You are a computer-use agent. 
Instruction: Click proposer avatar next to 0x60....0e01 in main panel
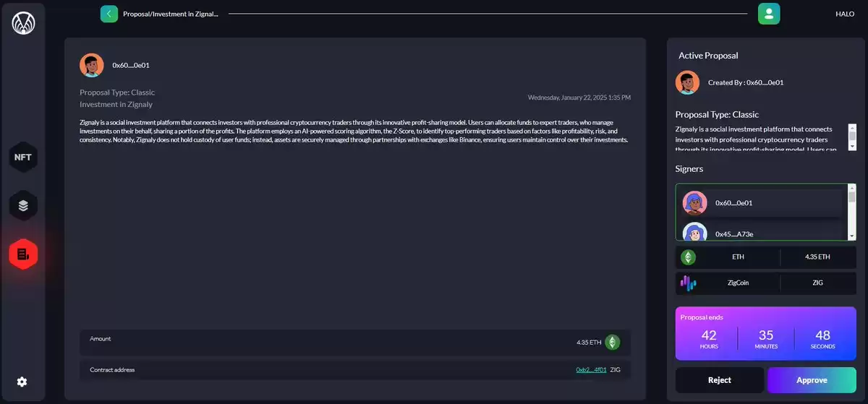pos(91,65)
